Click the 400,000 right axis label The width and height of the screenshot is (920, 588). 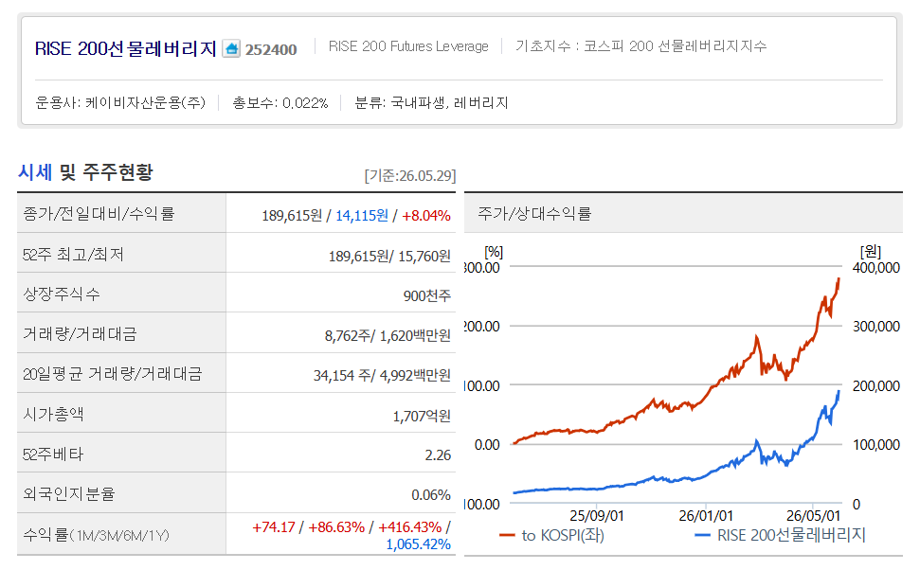point(876,268)
